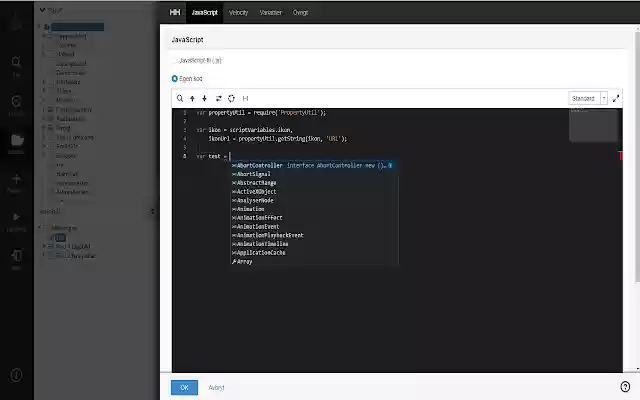Switch to the Övrigt tab
Viewport: 640px width, 400px height.
pos(300,13)
